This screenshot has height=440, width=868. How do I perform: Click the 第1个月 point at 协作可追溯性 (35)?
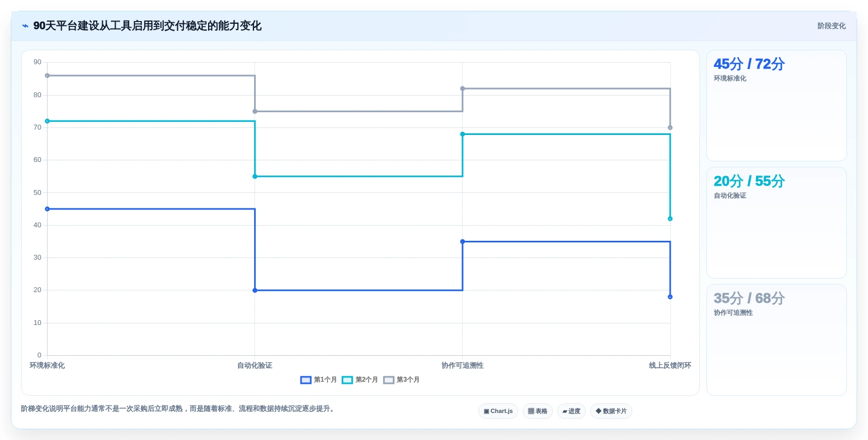click(463, 241)
